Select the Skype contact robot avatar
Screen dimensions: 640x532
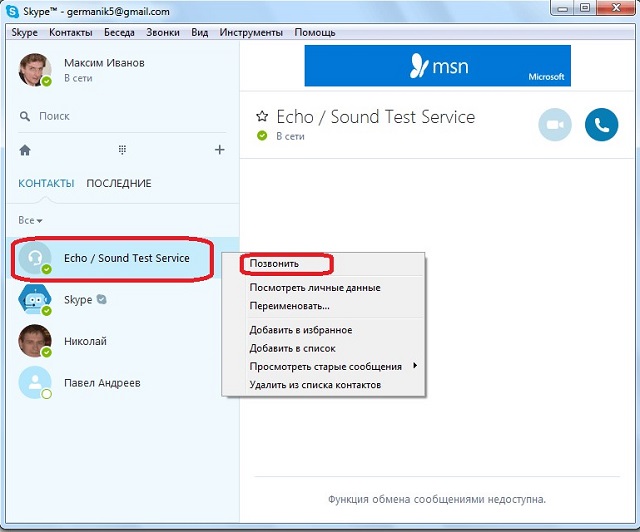point(35,299)
